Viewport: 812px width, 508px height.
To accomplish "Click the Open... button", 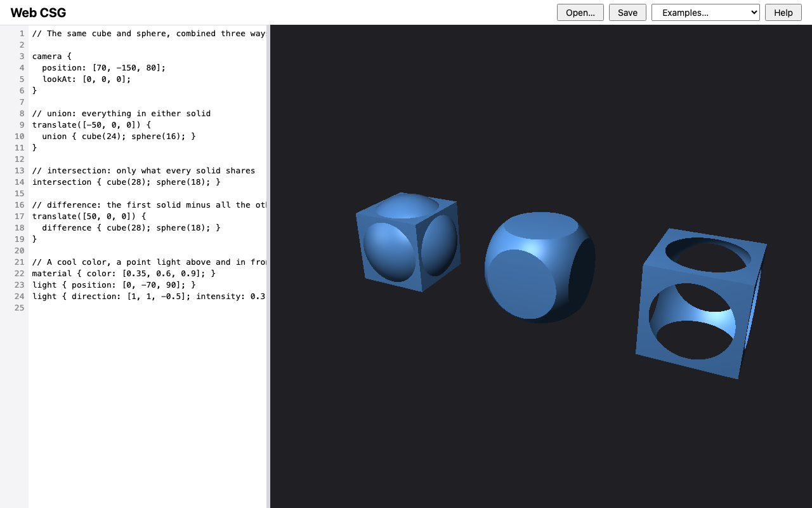I will click(x=580, y=13).
